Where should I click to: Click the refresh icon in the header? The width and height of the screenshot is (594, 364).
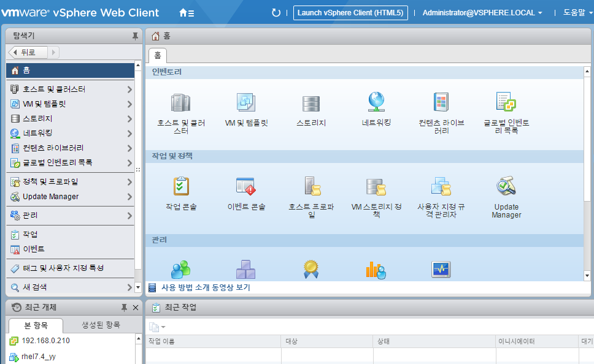tap(276, 13)
